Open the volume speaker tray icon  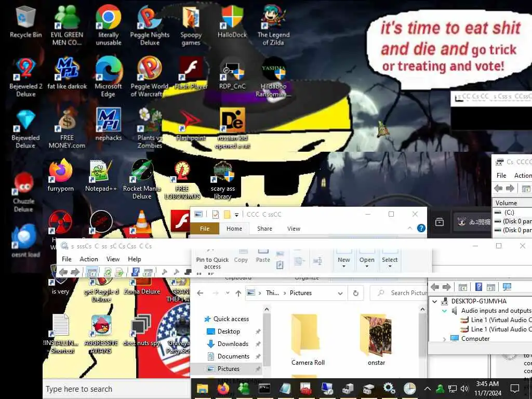pos(464,389)
